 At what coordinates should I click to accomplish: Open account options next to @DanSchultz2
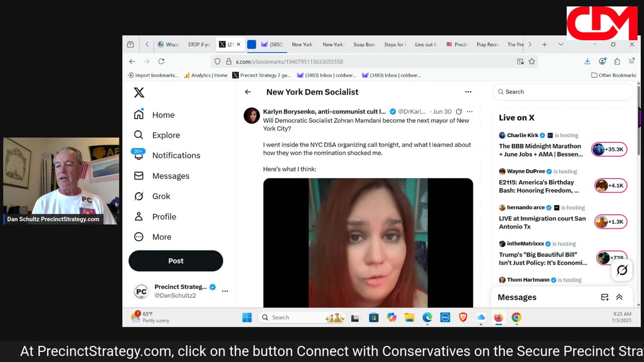(x=225, y=291)
